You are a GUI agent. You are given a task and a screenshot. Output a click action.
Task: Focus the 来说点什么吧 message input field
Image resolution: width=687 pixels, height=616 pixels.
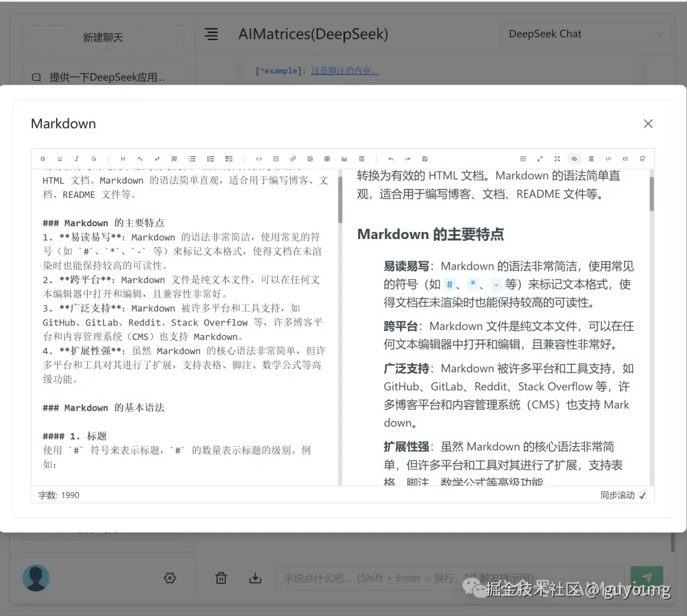click(x=450, y=578)
